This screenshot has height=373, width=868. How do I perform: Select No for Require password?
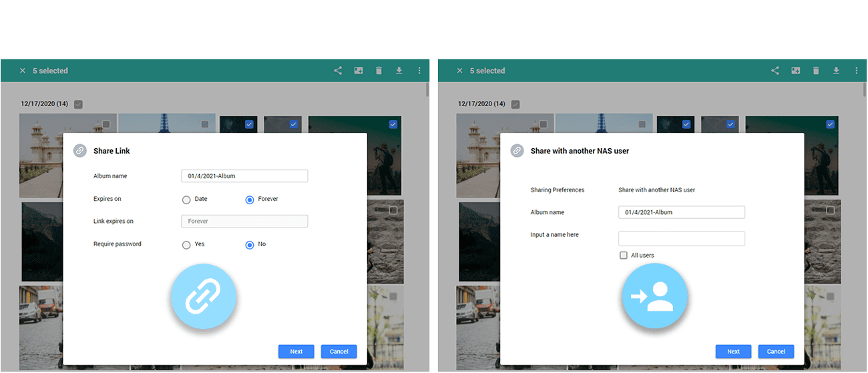click(x=250, y=245)
